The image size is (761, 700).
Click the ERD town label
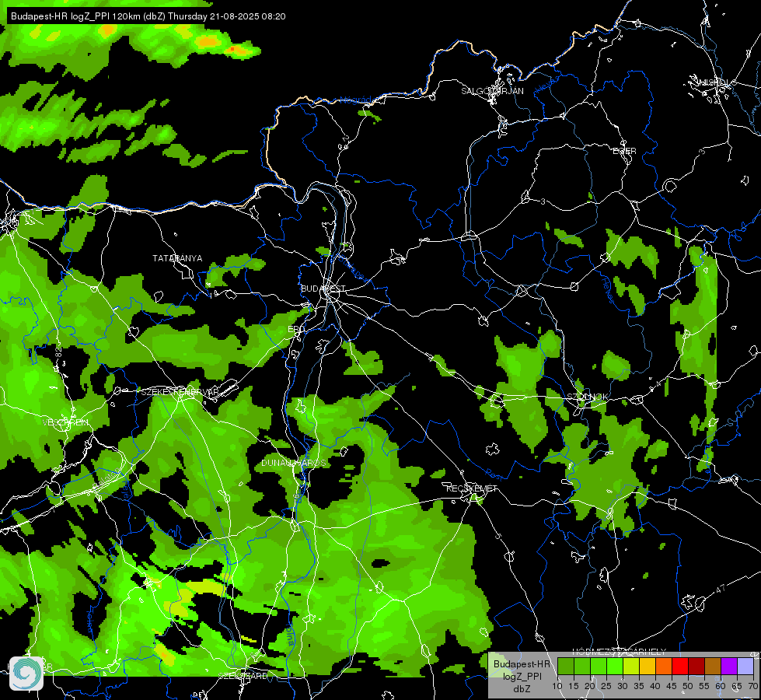coord(296,329)
